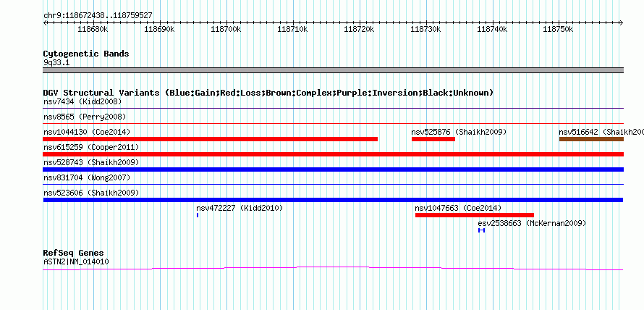The width and height of the screenshot is (644, 310).
Task: Click the nsv831704 (Wong2007) label
Action: coord(87,177)
